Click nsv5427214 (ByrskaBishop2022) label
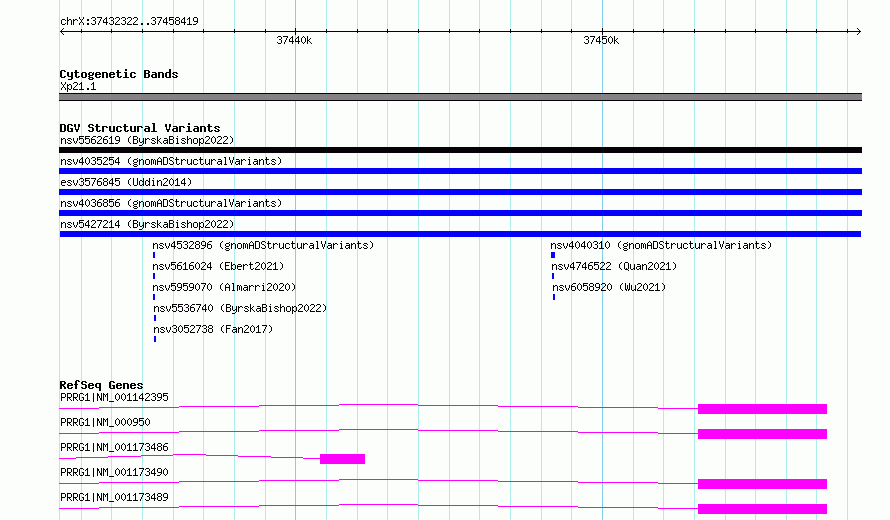 (147, 224)
